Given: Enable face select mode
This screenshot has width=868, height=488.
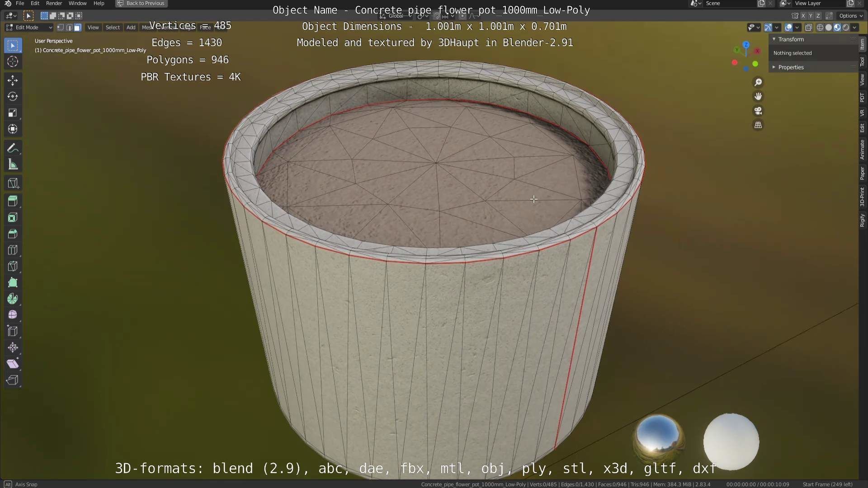Looking at the screenshot, I should (x=77, y=28).
